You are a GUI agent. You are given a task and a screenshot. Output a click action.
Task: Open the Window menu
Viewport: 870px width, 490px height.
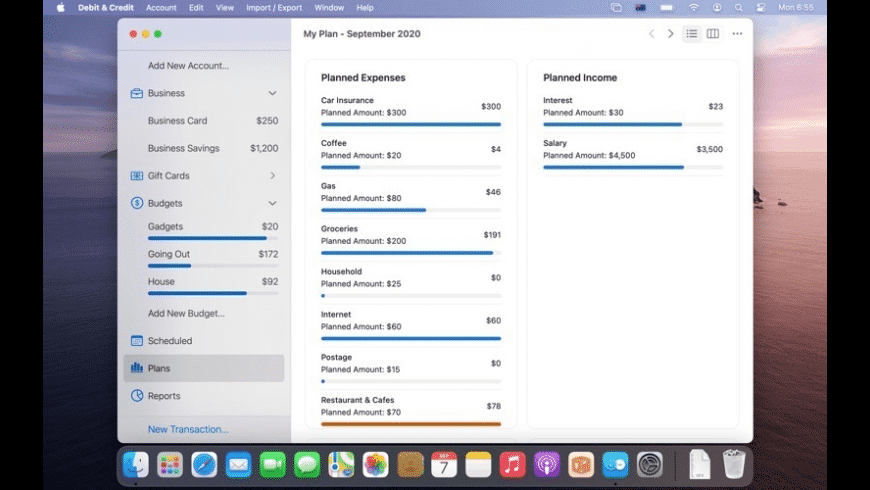click(329, 8)
